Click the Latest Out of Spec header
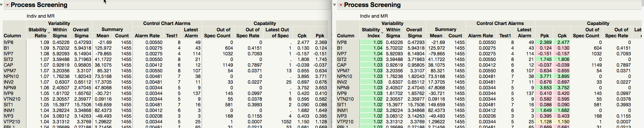 pyautogui.click(x=277, y=33)
